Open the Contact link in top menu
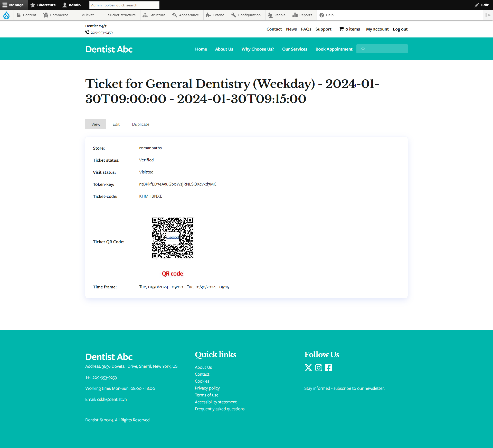The height and width of the screenshot is (448, 493). point(274,29)
